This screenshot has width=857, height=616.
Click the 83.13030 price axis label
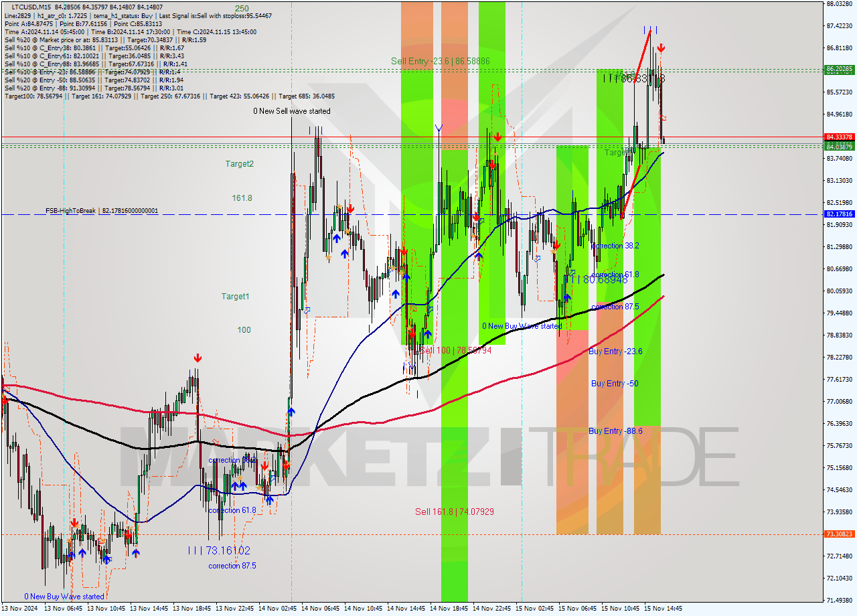(840, 181)
